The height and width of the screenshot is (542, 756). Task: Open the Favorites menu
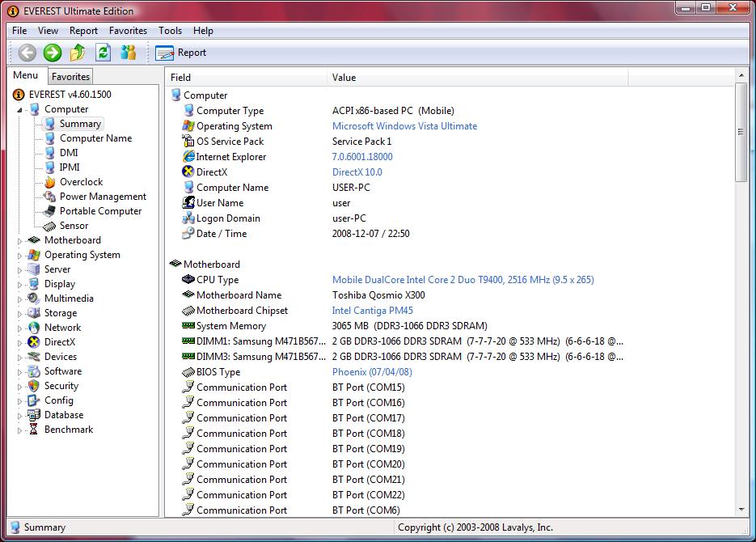pos(128,31)
